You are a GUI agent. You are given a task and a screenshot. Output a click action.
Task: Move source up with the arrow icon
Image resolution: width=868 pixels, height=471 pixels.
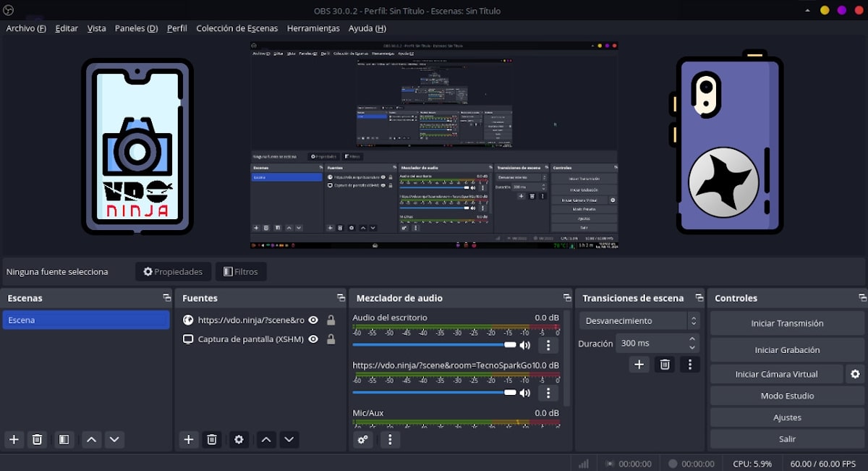(x=266, y=439)
